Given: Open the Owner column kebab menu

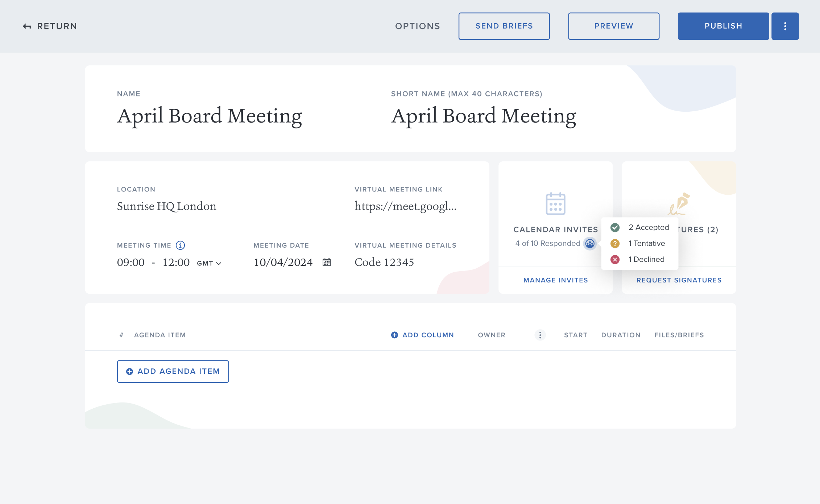Looking at the screenshot, I should click(540, 335).
